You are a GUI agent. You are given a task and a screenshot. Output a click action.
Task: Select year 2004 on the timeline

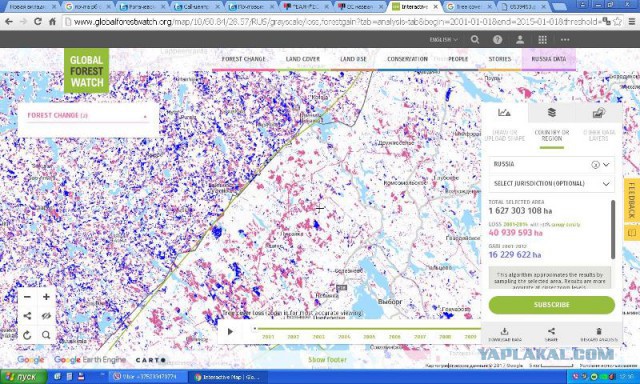[x=344, y=337]
